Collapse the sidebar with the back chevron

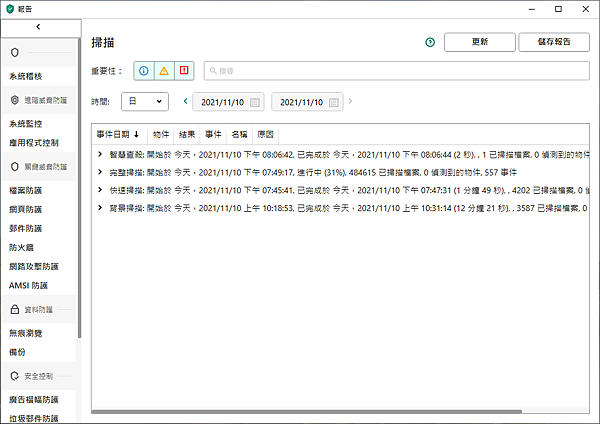38,27
